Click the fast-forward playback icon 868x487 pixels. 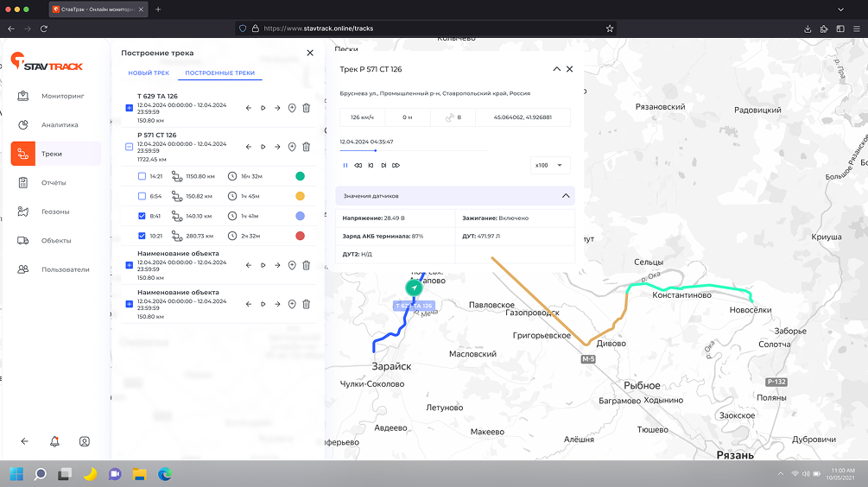pos(396,165)
